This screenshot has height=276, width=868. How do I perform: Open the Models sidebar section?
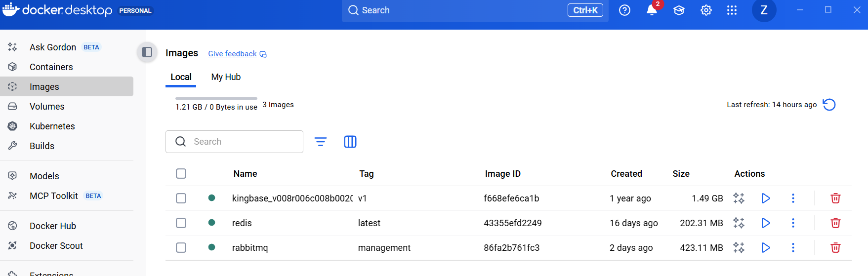(67, 176)
